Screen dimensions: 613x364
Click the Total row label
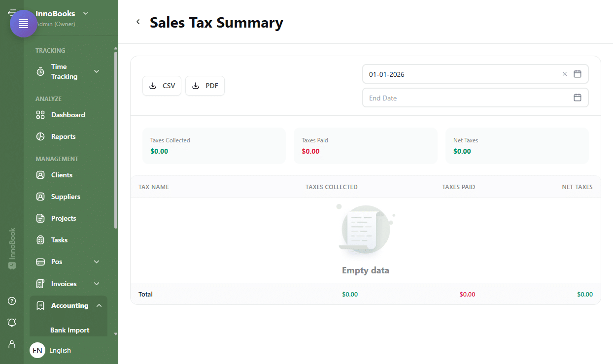click(x=145, y=294)
